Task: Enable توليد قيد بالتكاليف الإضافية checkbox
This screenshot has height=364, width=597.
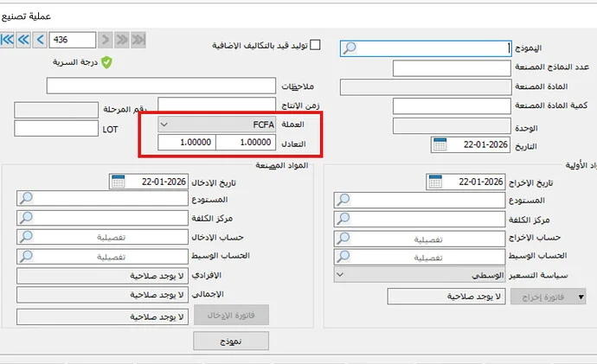Action: point(315,45)
